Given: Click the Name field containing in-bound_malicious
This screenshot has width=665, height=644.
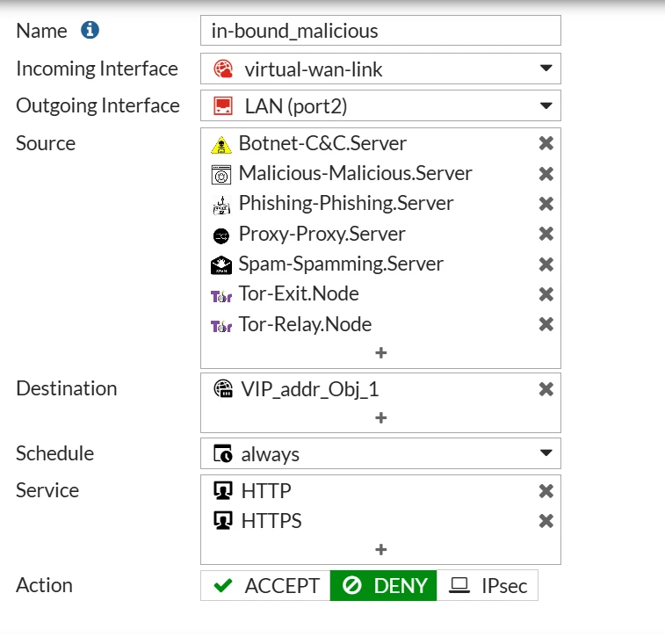Looking at the screenshot, I should coord(380,31).
